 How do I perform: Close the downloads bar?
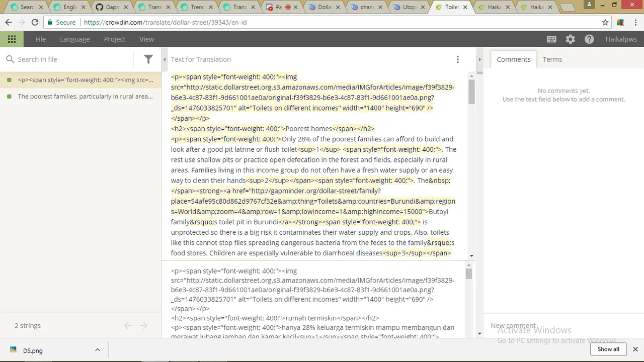click(635, 349)
